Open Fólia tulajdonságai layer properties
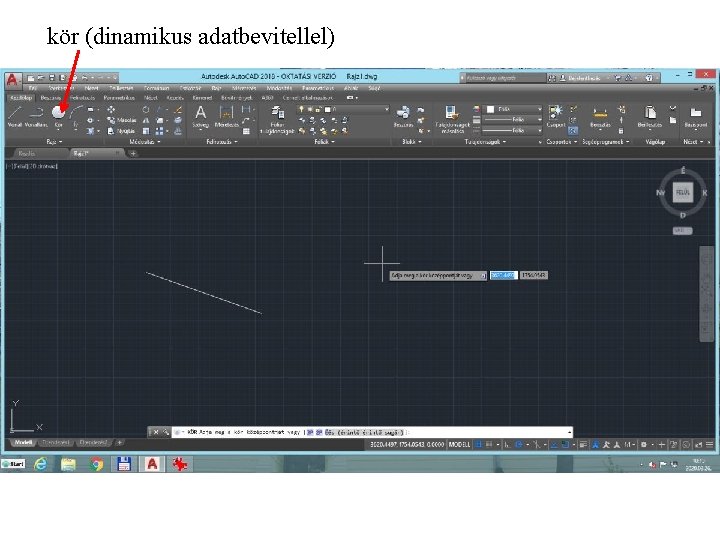 pos(277,119)
